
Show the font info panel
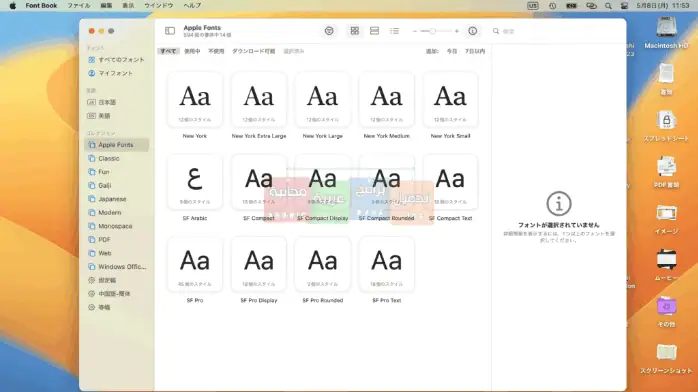pos(472,31)
